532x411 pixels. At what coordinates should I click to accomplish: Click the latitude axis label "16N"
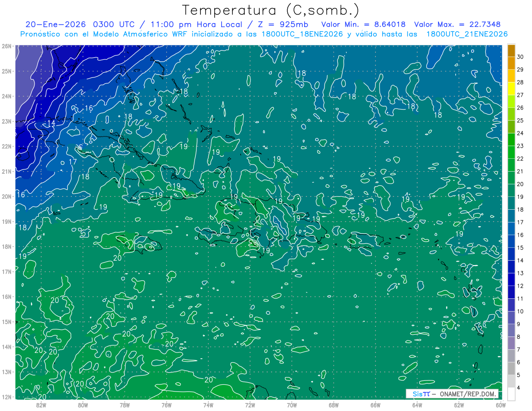(6, 297)
